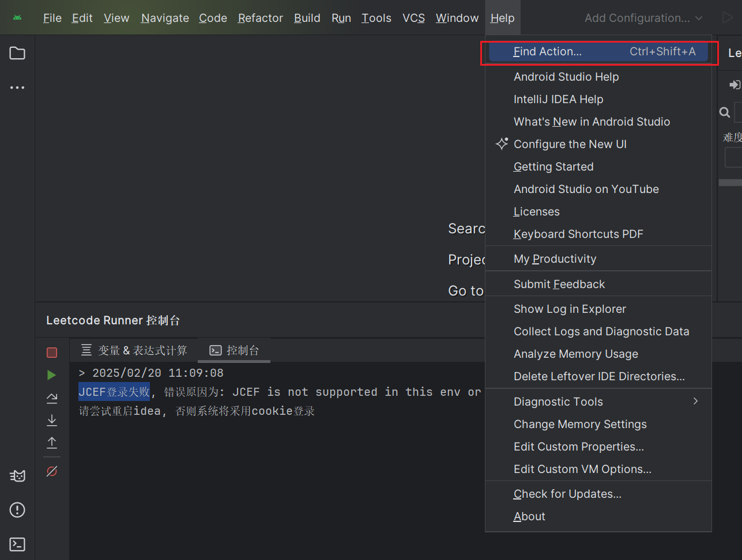The image size is (742, 560).
Task: Open the Window menu
Action: point(457,18)
